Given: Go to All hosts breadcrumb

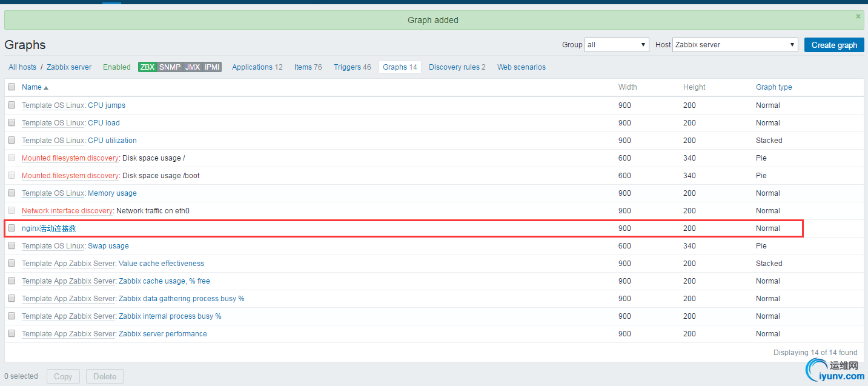Looking at the screenshot, I should pos(22,67).
